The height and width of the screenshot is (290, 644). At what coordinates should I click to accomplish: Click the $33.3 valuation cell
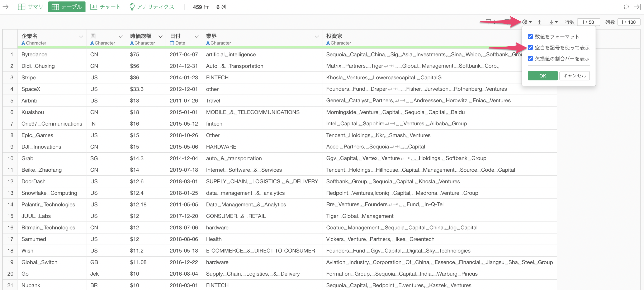pos(146,89)
